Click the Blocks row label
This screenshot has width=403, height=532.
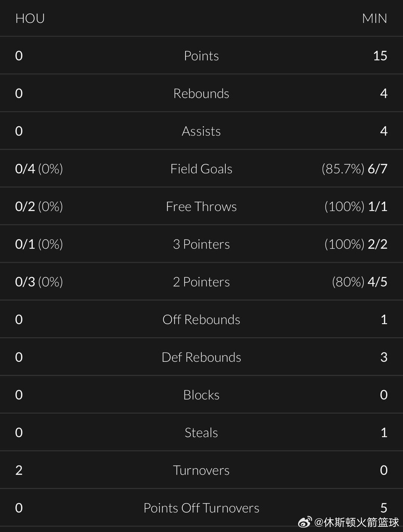click(201, 395)
